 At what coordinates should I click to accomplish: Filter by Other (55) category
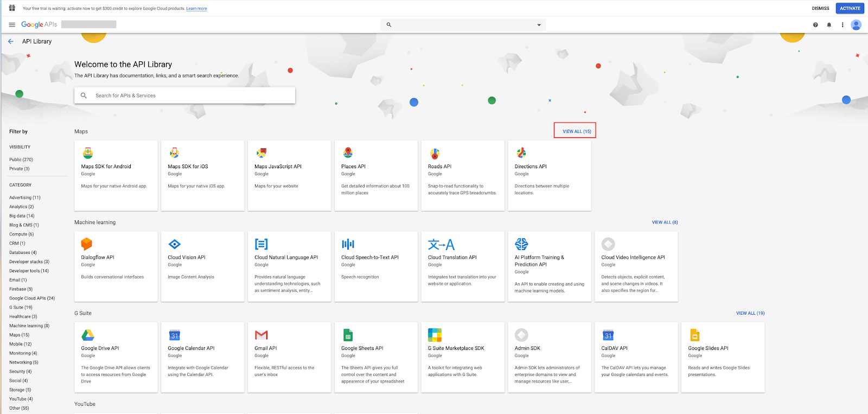pos(20,408)
